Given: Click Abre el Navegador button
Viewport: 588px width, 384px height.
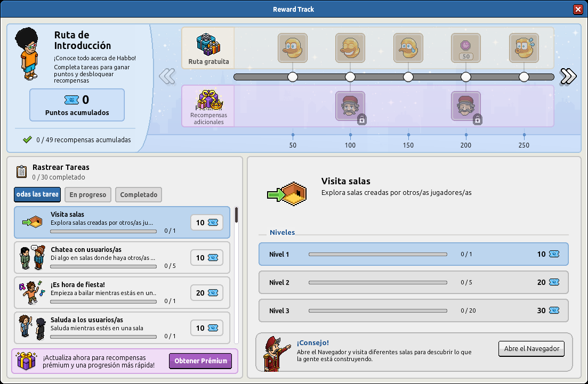Looking at the screenshot, I should coord(531,349).
